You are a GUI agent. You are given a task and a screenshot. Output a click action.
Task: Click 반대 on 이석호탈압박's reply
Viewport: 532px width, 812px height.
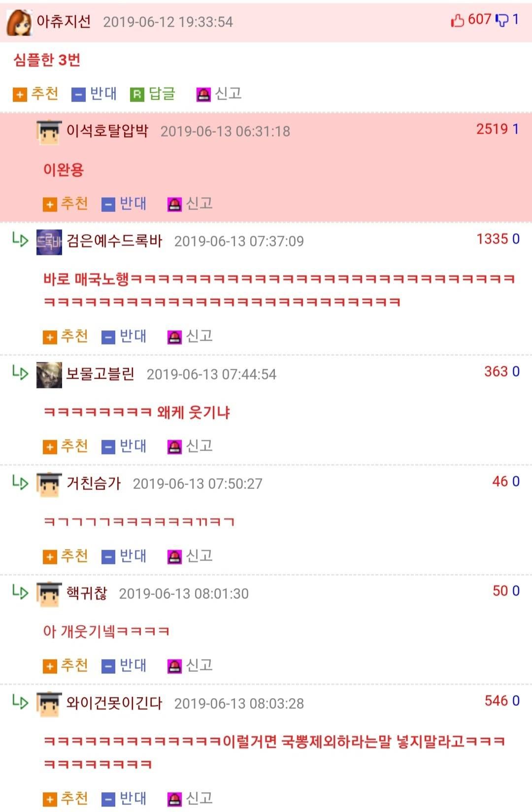(x=124, y=204)
